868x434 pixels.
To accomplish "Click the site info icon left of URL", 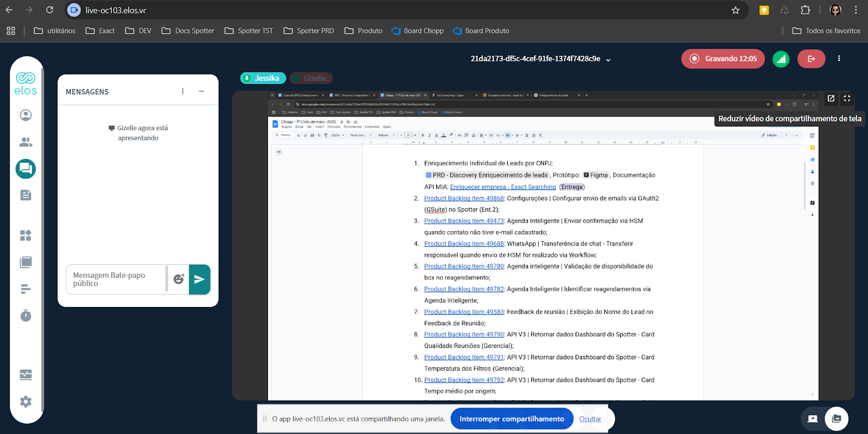I will (74, 10).
